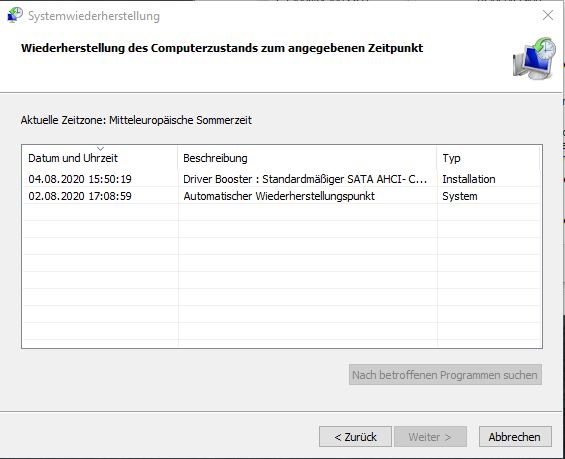This screenshot has height=459, width=565.
Task: Click the System type cell
Action: pos(460,196)
